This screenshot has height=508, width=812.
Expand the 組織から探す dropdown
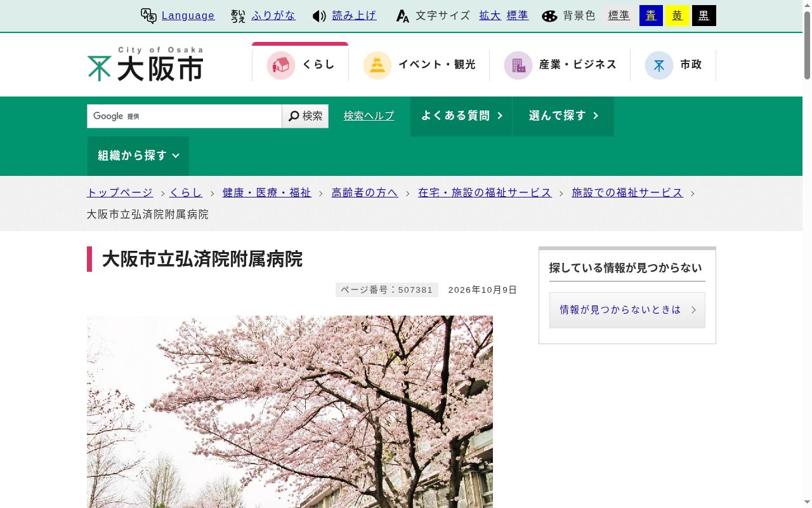click(138, 156)
